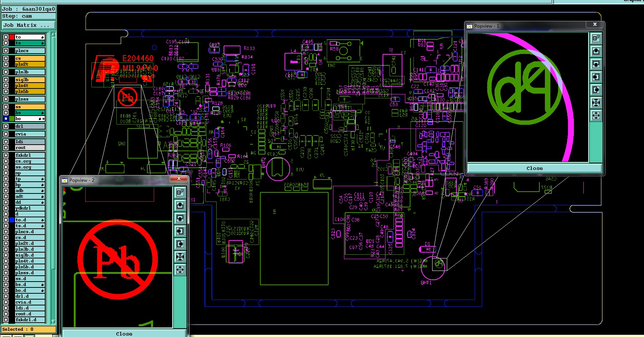Viewport: 644px width, 337px height.
Task: Select the 'cs.org' layer name
Action: (x=30, y=161)
